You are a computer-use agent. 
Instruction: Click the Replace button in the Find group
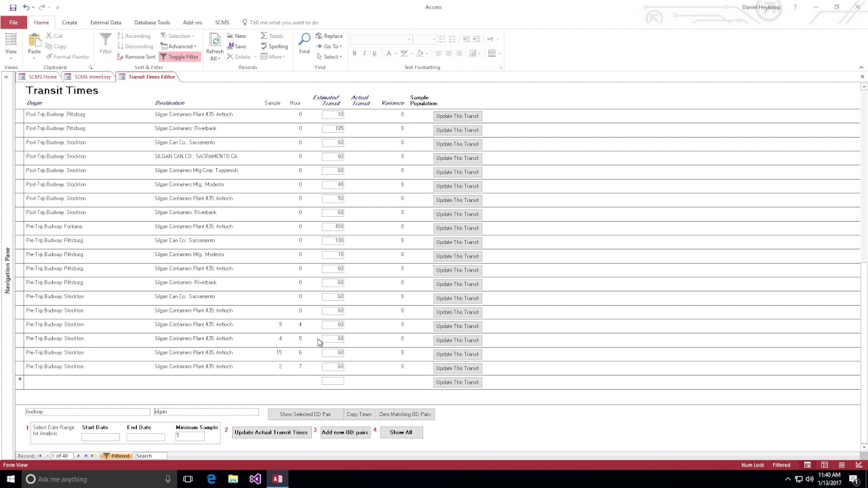coord(329,36)
